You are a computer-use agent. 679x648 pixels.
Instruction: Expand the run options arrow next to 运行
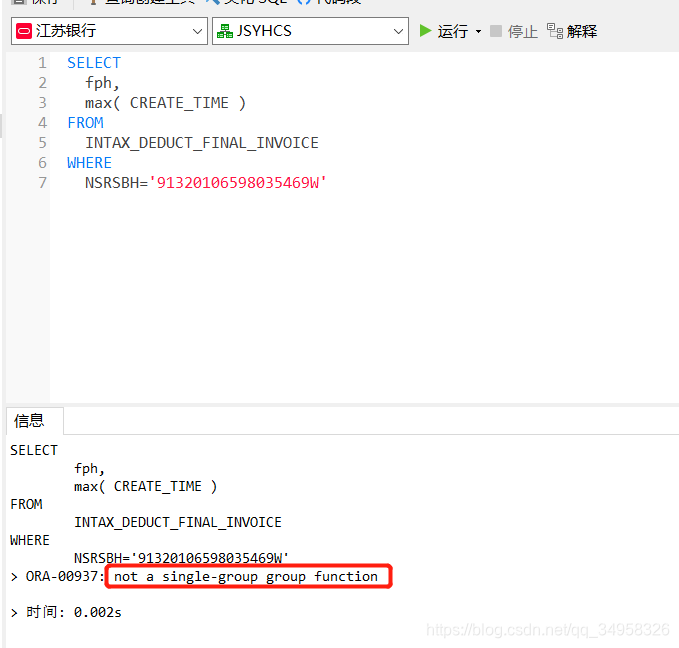click(478, 31)
